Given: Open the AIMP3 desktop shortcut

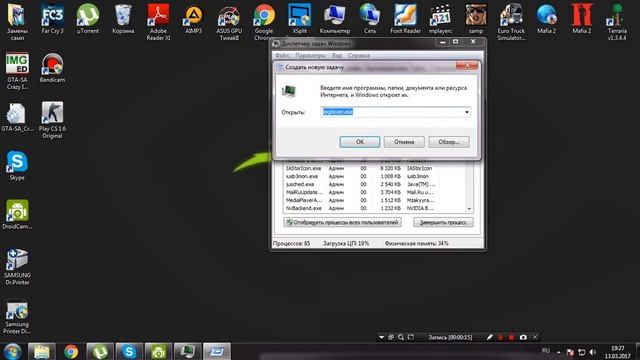Looking at the screenshot, I should [x=193, y=19].
